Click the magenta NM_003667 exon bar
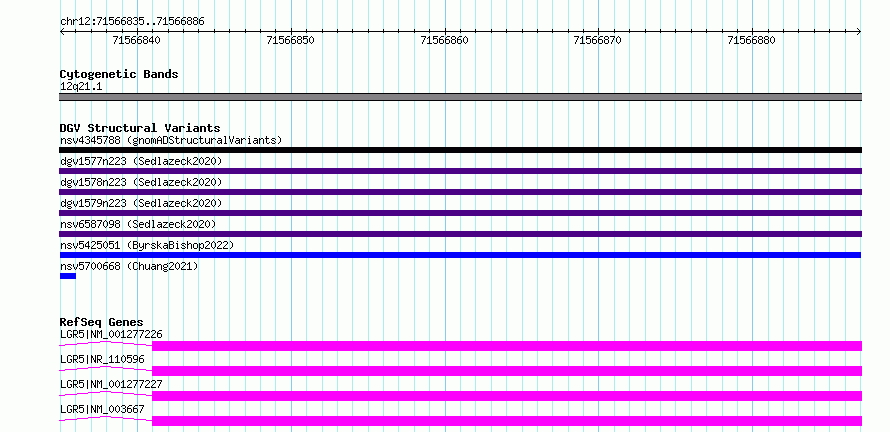Screen dimensions: 890x432 click(x=507, y=421)
